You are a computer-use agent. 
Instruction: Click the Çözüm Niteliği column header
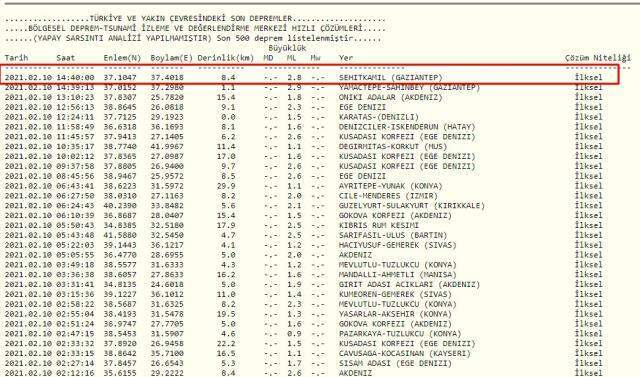pyautogui.click(x=598, y=58)
